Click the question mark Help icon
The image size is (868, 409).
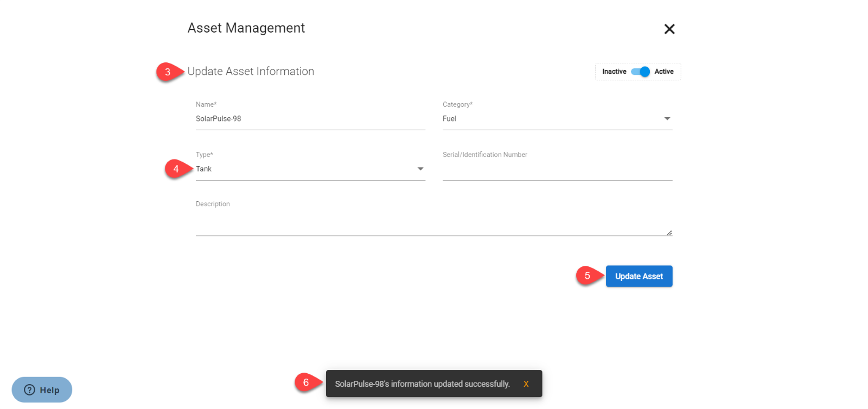coord(30,390)
